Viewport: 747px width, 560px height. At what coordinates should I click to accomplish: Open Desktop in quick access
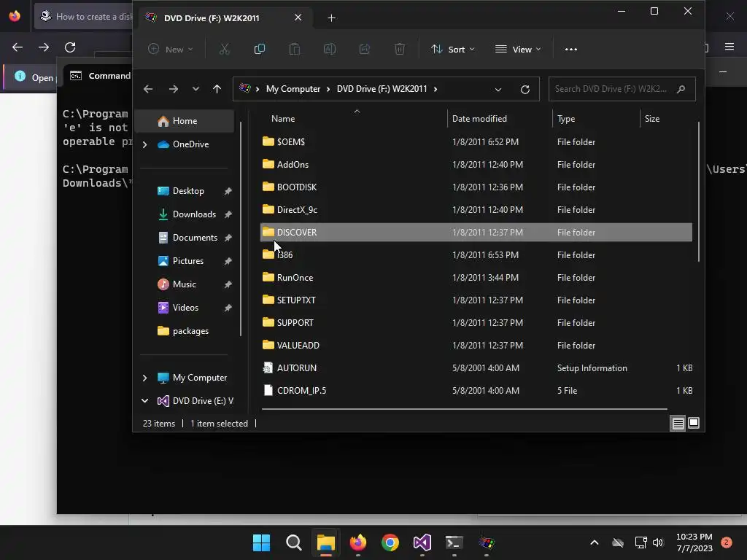188,191
